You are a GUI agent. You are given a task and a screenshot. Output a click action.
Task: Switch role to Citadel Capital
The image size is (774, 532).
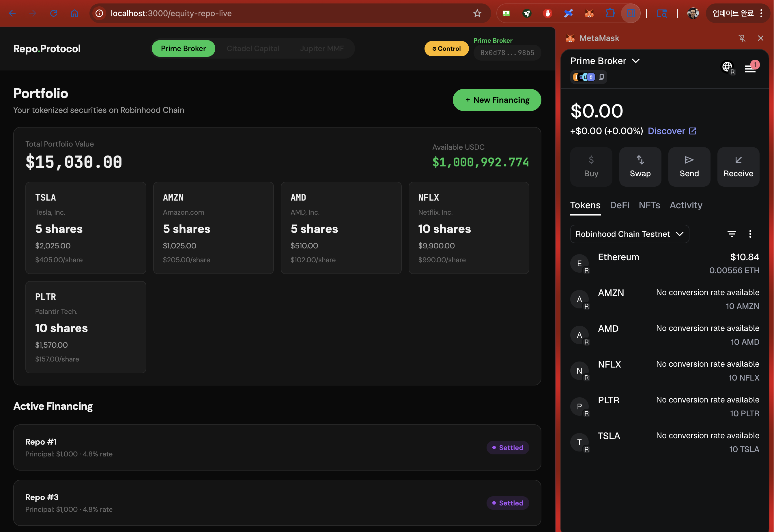tap(253, 49)
